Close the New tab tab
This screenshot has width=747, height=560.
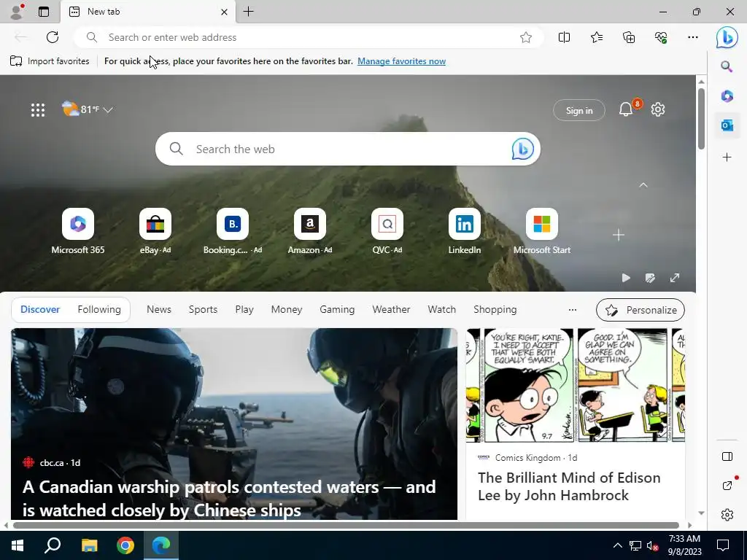tap(224, 12)
